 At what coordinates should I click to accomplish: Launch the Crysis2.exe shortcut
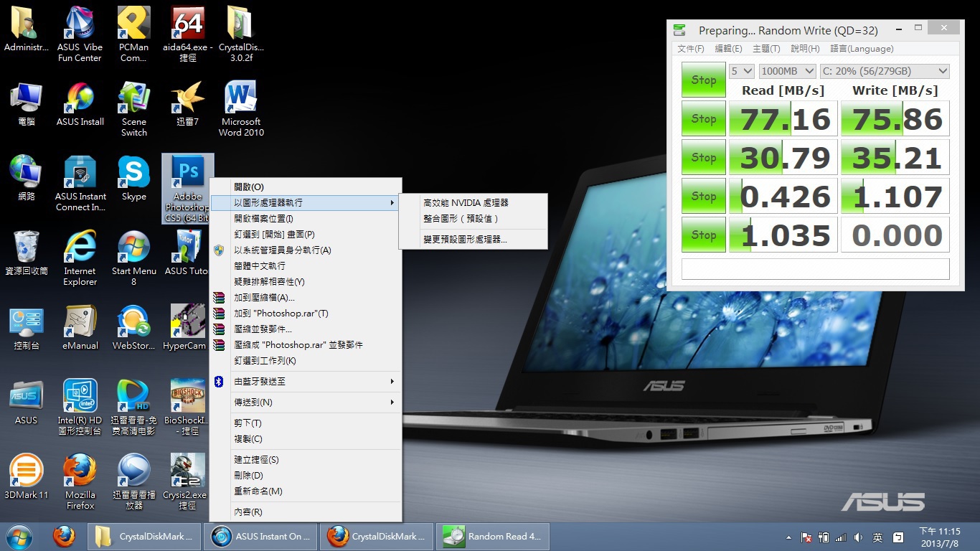[x=187, y=472]
